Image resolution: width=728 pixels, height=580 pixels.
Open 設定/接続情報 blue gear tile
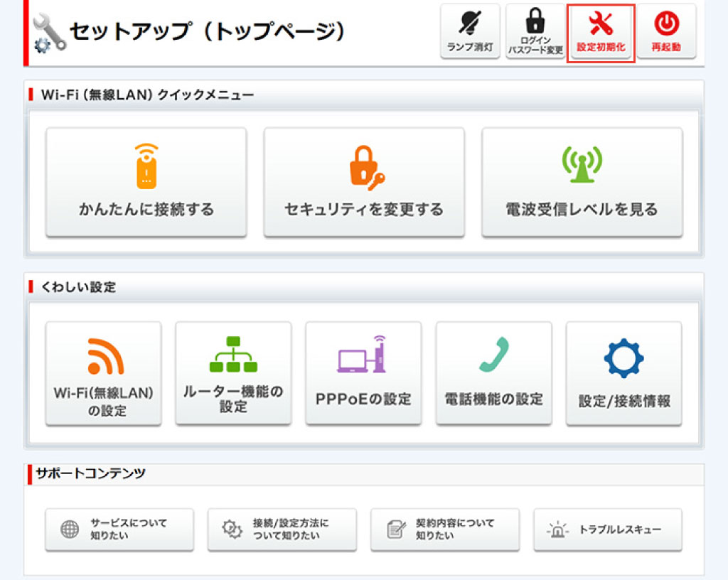point(623,373)
